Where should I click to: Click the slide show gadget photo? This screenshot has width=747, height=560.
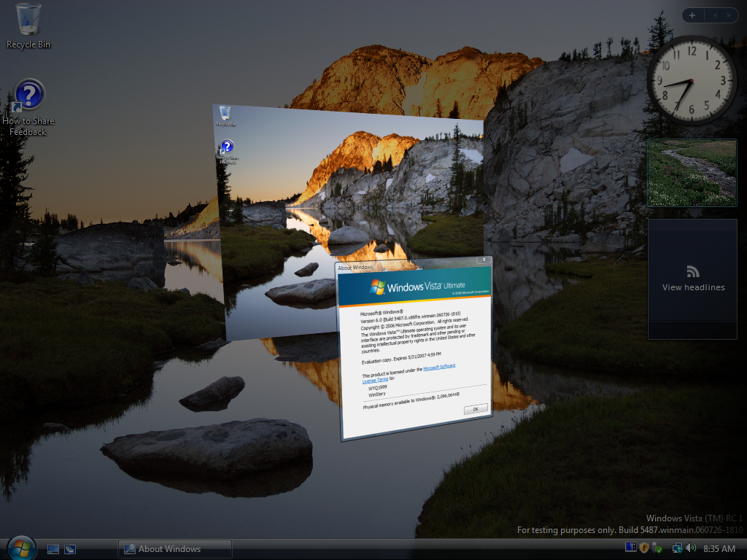click(x=692, y=173)
